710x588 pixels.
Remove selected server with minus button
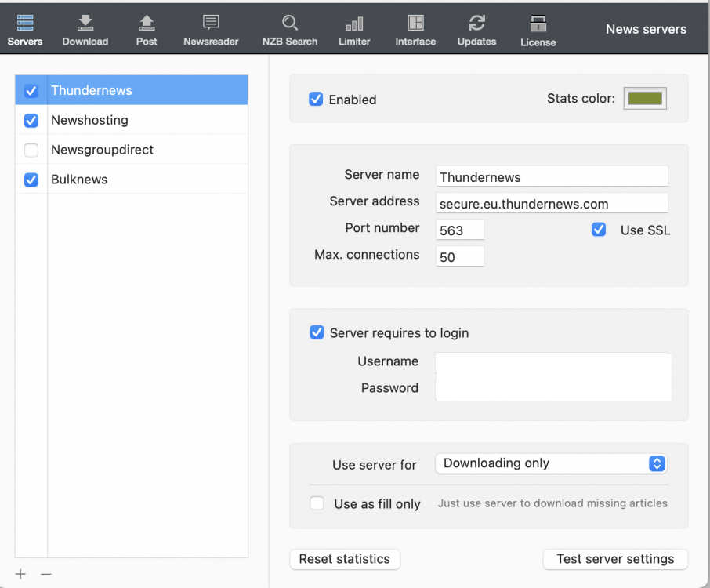coord(46,574)
